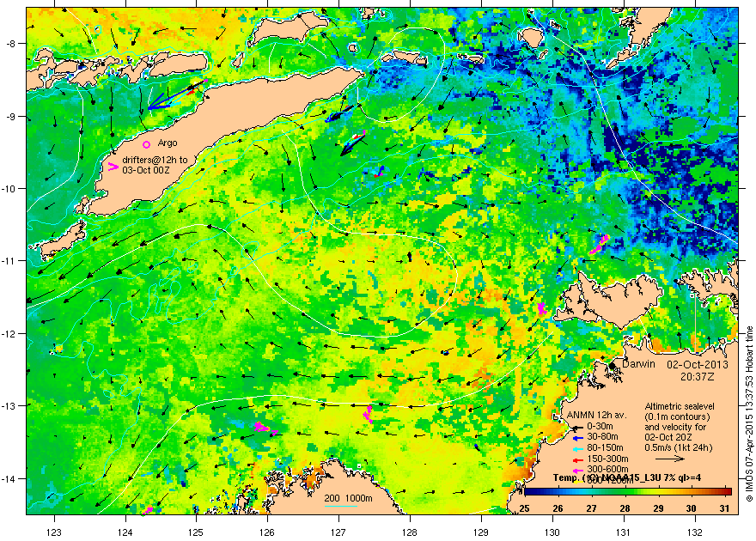Click the colorbar tick label '31'
Screen dimensions: 756x541
(x=724, y=508)
